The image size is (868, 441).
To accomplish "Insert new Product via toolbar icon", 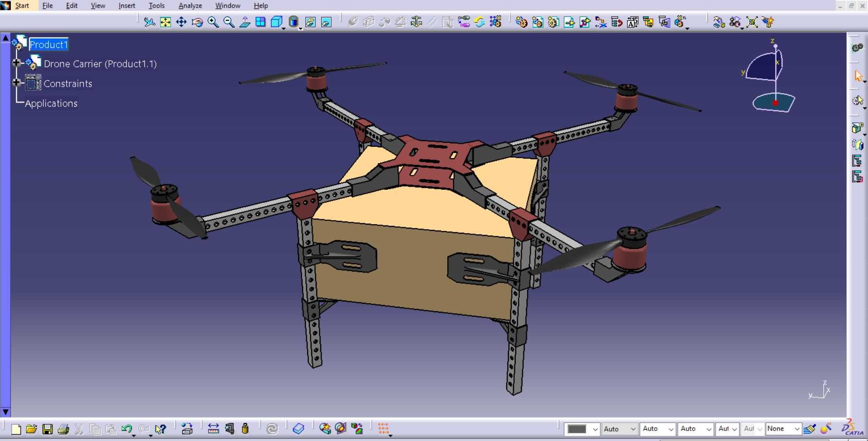I will click(537, 22).
